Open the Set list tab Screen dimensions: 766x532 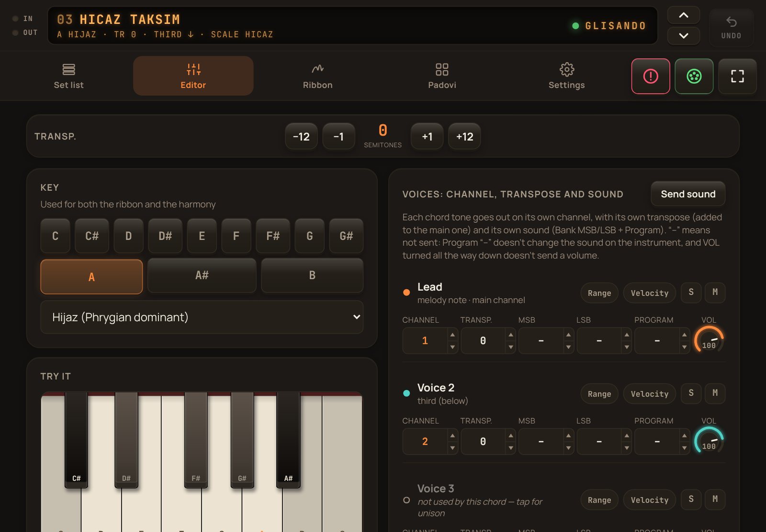coord(68,76)
